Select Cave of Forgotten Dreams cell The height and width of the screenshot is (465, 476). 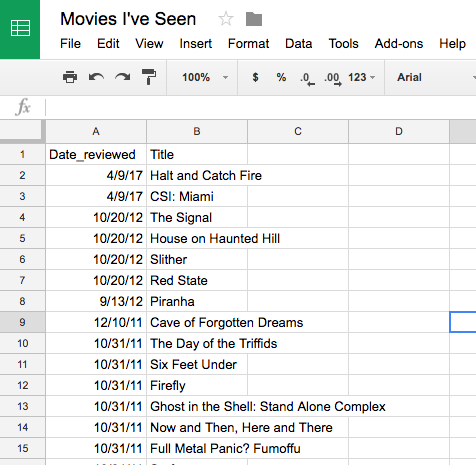click(197, 322)
